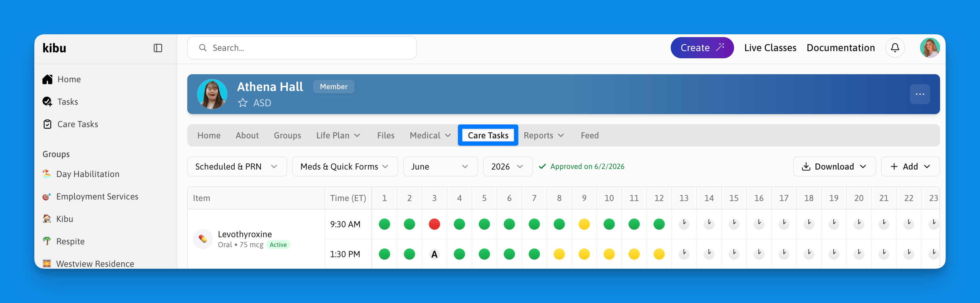Screen dimensions: 980x303
Task: Open the user profile avatar
Action: [x=930, y=48]
